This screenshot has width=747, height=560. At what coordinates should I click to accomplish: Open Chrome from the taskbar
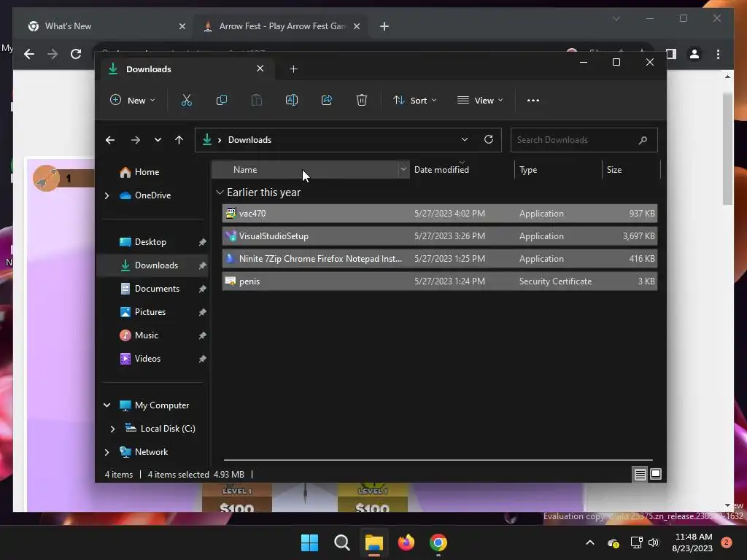438,542
